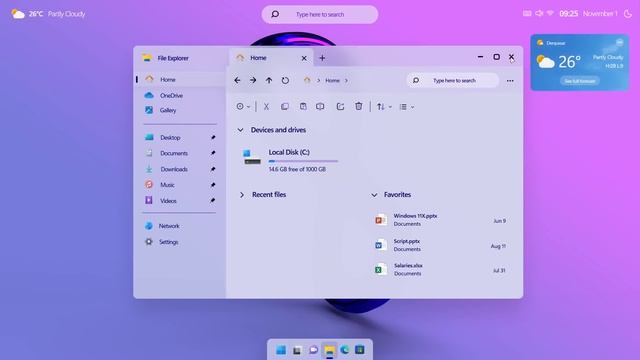The image size is (640, 360).
Task: Unpin Videos using its pin icon
Action: [x=213, y=200]
